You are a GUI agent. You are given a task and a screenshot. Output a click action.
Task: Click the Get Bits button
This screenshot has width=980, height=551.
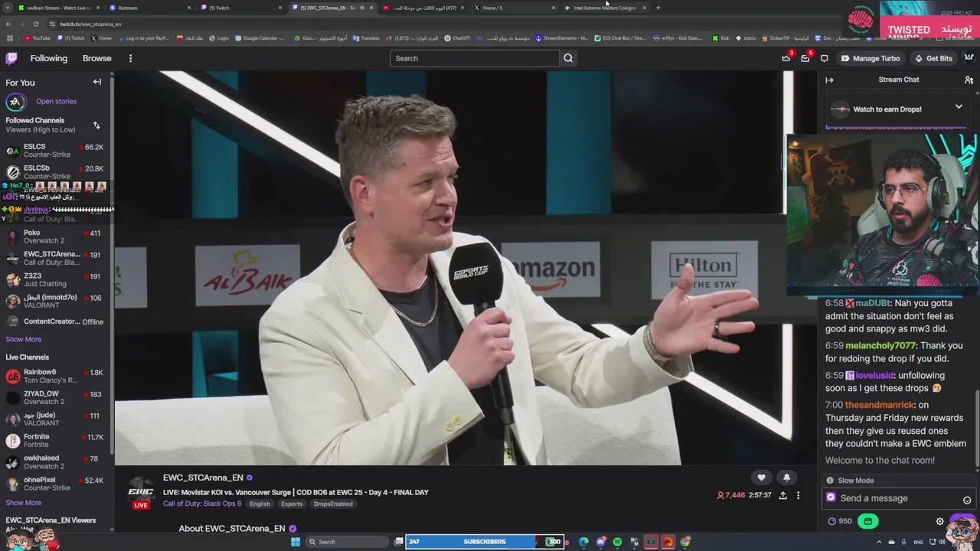click(x=933, y=58)
